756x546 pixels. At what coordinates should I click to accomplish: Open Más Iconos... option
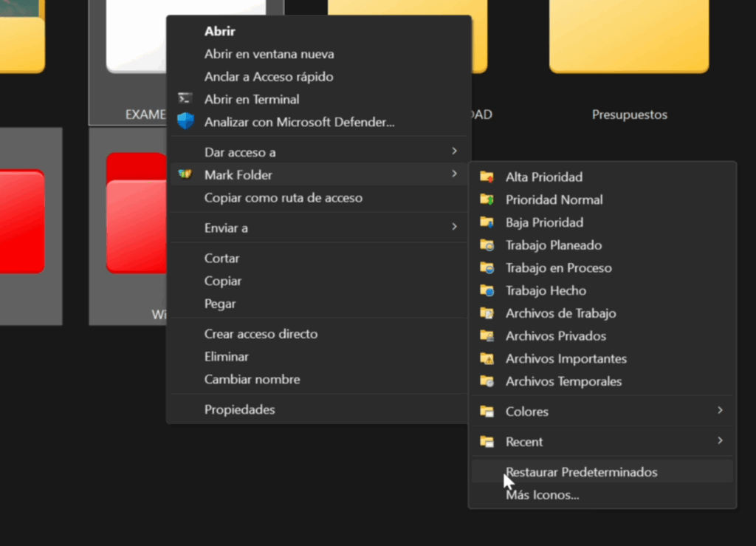tap(602, 495)
